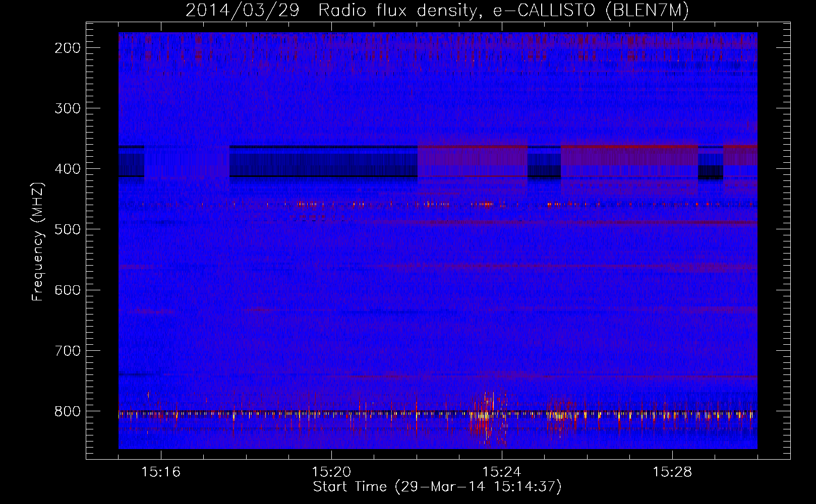
Task: Click the 15:16 time tick label
Action: [x=161, y=472]
